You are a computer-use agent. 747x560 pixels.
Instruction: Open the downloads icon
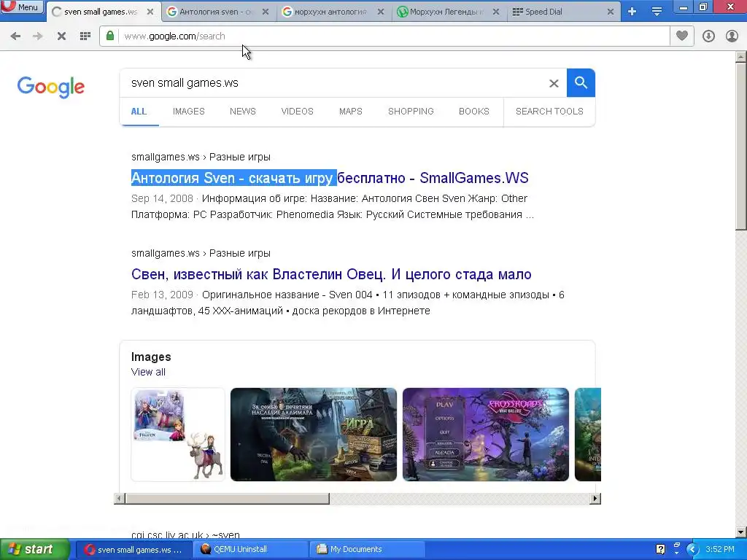click(x=708, y=36)
